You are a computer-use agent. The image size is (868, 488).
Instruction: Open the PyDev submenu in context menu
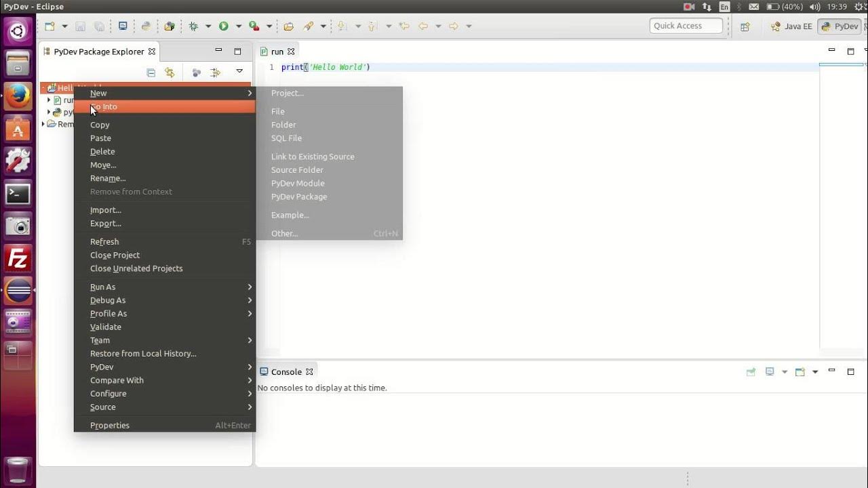point(165,367)
